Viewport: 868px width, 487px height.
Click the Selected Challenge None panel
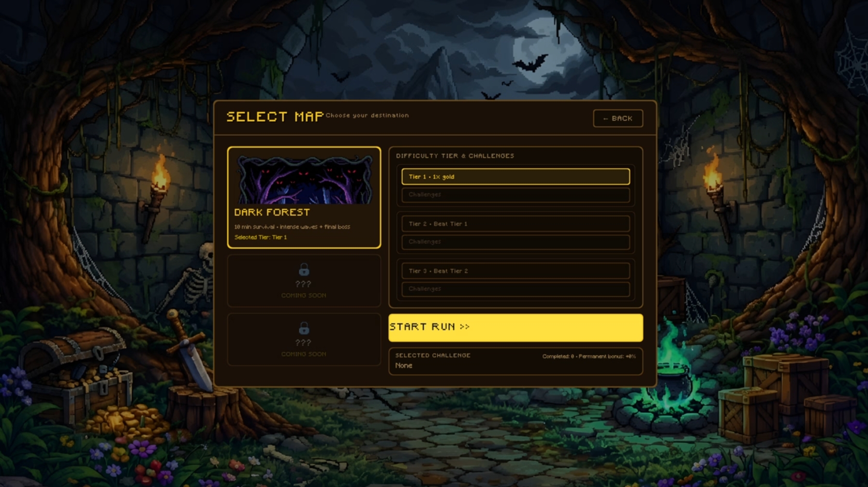(515, 361)
